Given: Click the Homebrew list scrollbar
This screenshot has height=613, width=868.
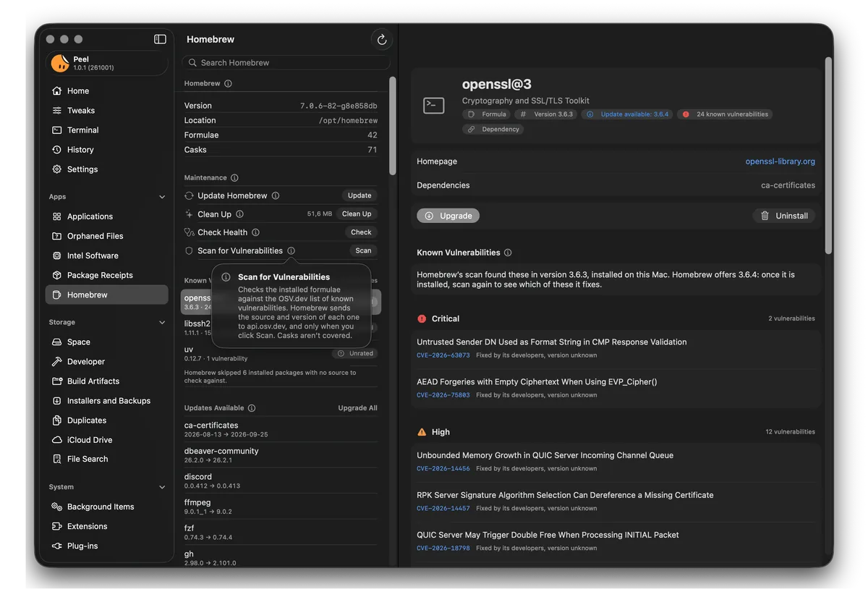Looking at the screenshot, I should tap(392, 126).
